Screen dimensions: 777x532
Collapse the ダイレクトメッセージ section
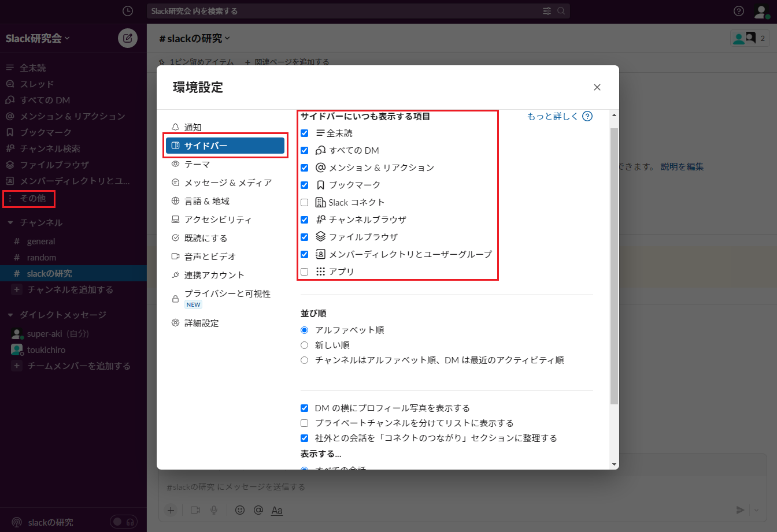point(10,315)
